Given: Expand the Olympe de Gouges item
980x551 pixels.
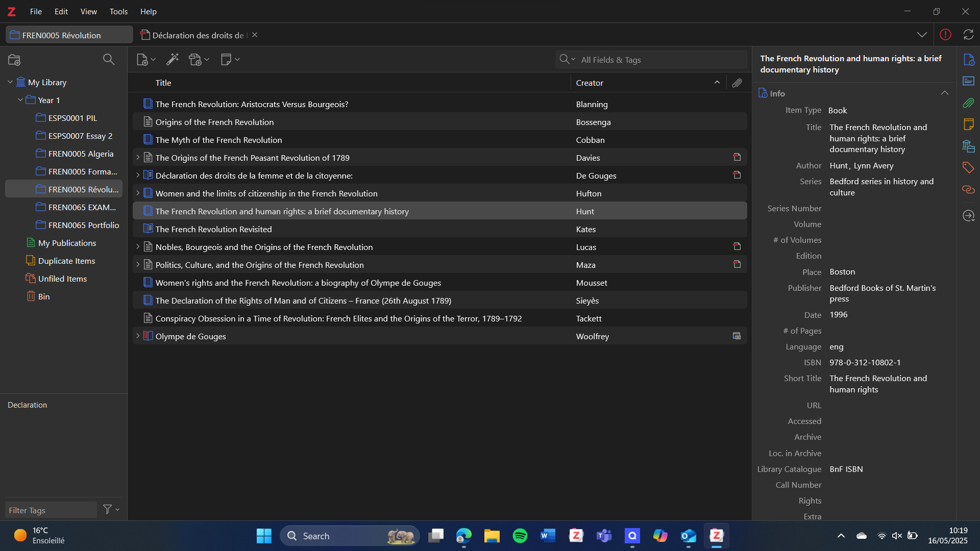Looking at the screenshot, I should tap(138, 336).
